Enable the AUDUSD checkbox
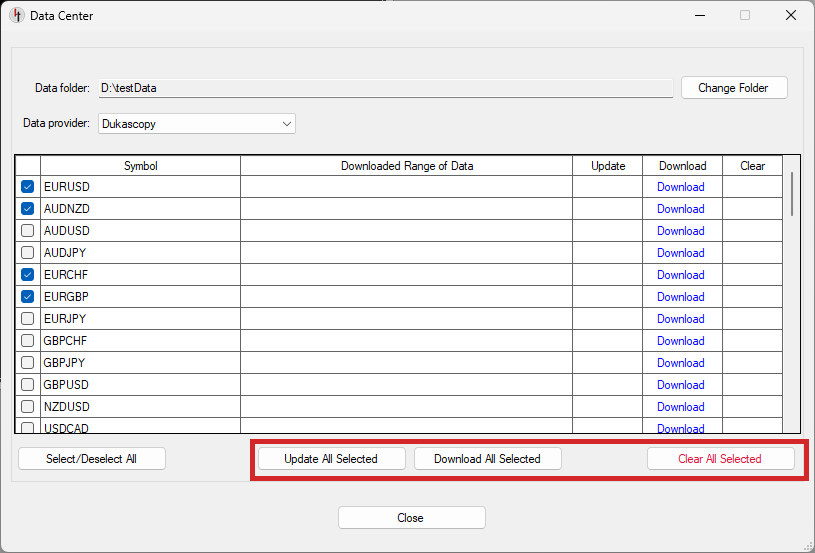Screen dimensions: 815x553 [x=28, y=231]
